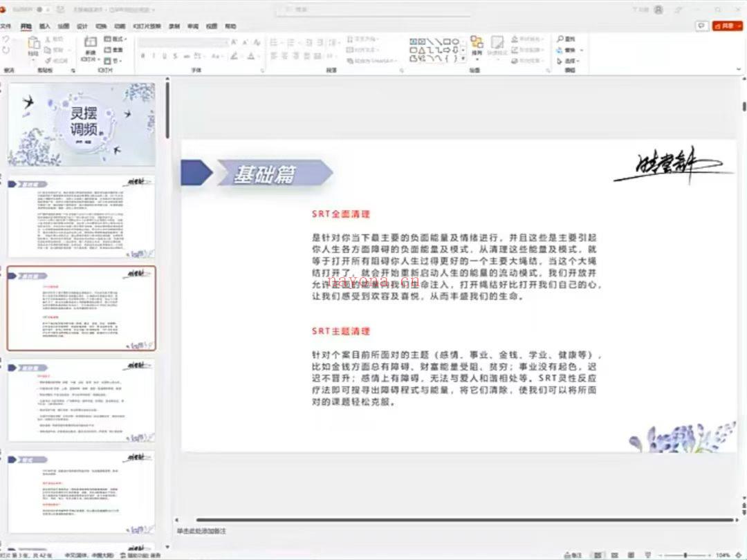Switch to the Help ribbon tab
747x560 pixels.
click(x=230, y=26)
